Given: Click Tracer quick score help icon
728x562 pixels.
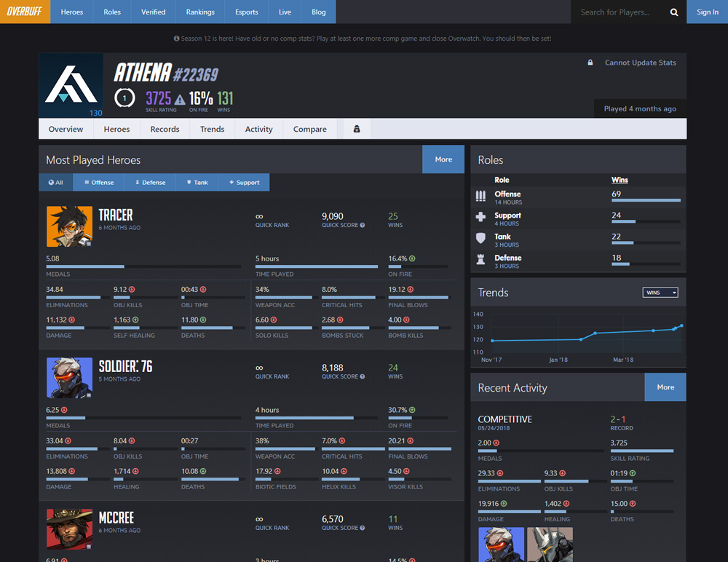Looking at the screenshot, I should [x=362, y=225].
